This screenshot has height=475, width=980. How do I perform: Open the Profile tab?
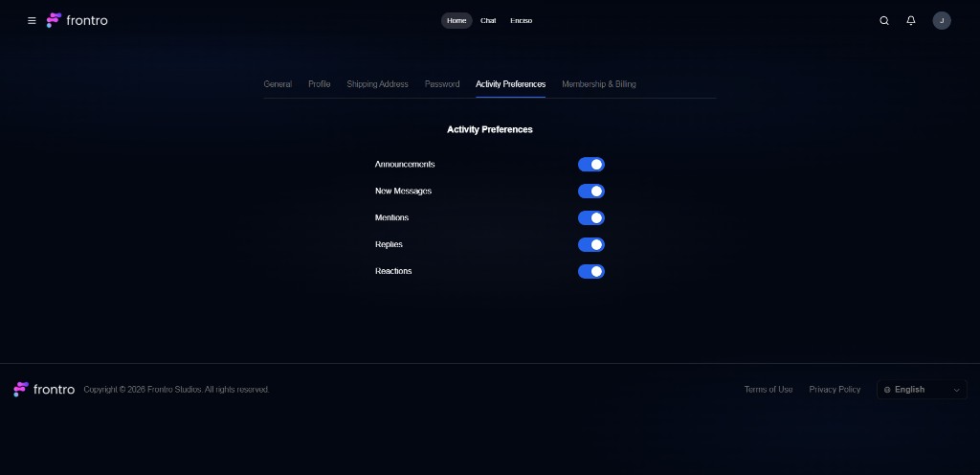coord(319,83)
